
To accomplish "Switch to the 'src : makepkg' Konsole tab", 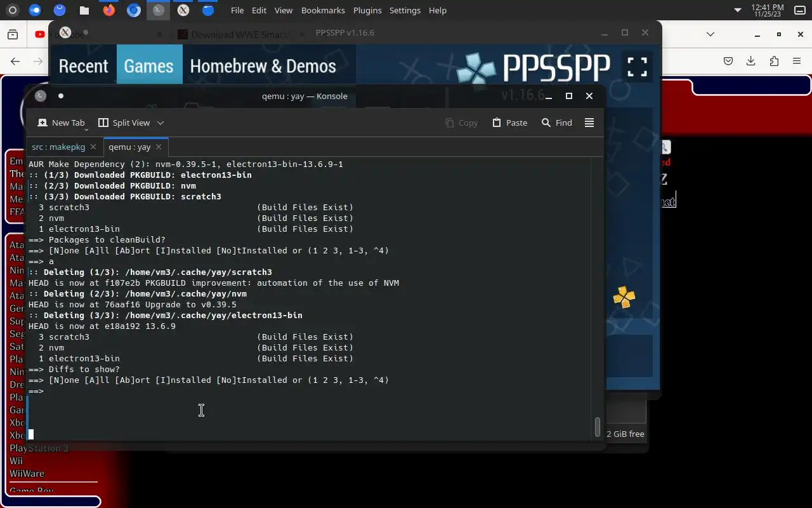I will click(58, 147).
